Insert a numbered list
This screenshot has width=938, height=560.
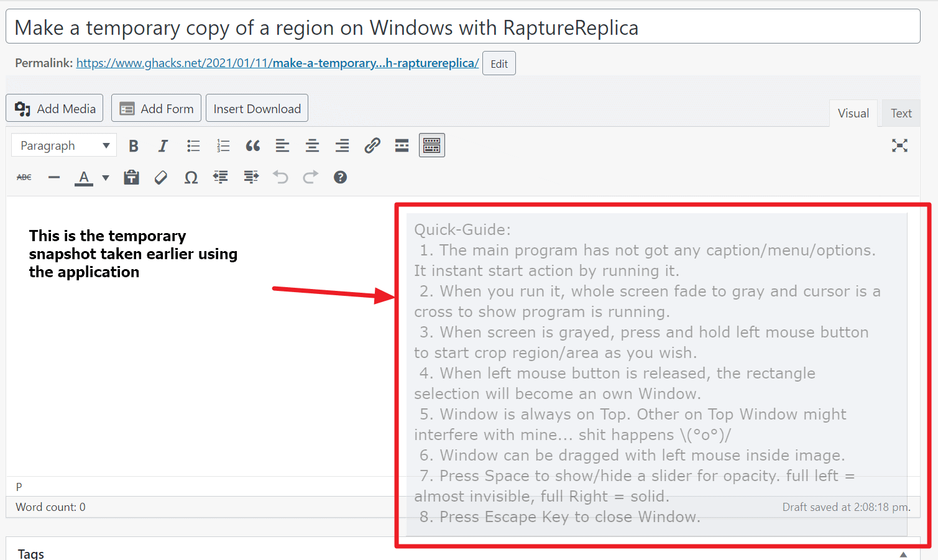(x=223, y=146)
